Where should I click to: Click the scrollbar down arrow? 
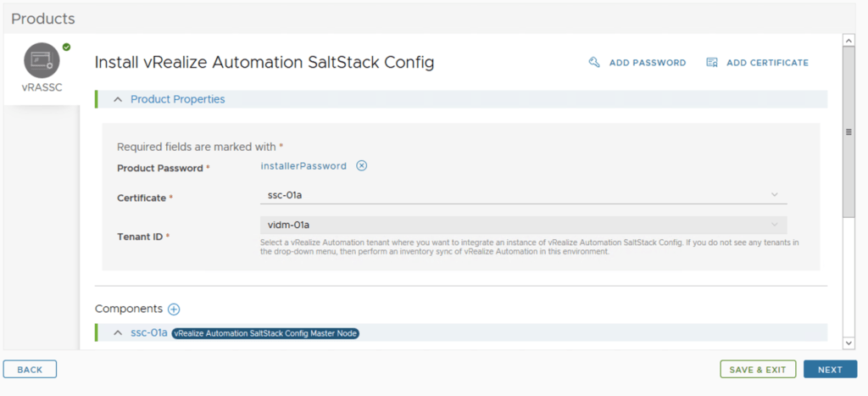849,342
